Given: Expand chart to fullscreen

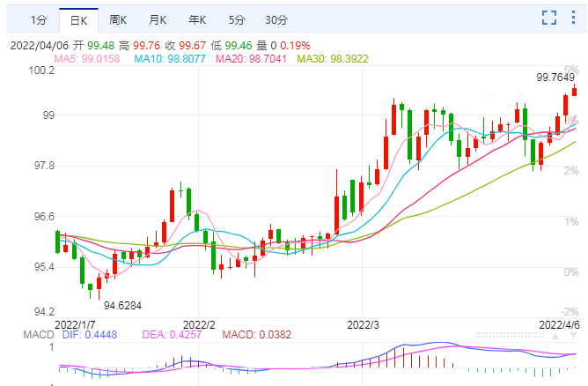Looking at the screenshot, I should (x=549, y=18).
